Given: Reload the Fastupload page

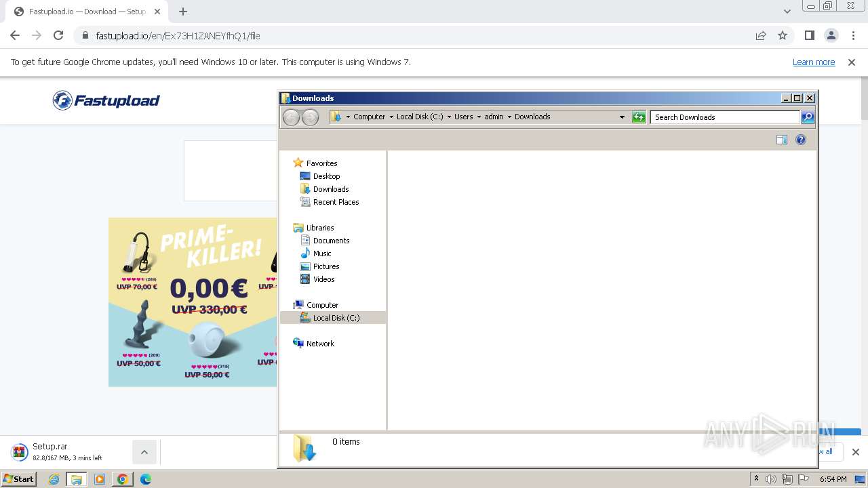Looking at the screenshot, I should [58, 35].
